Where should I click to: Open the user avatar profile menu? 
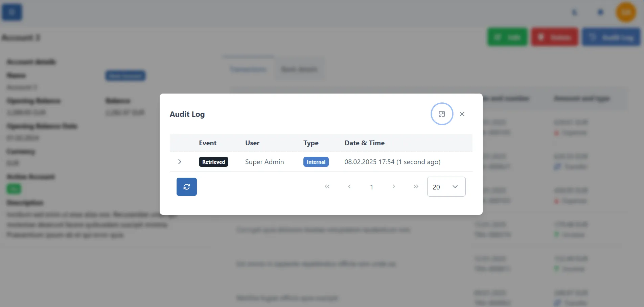[625, 12]
